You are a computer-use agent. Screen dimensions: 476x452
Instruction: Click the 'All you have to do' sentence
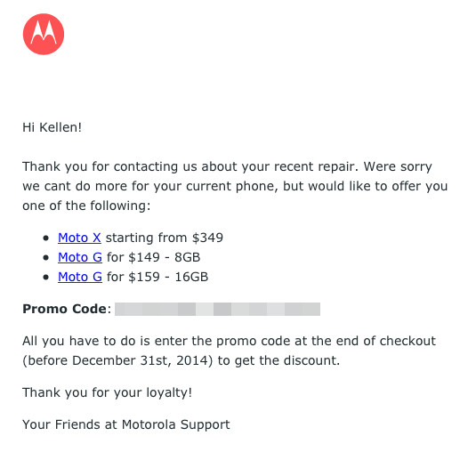tap(230, 351)
